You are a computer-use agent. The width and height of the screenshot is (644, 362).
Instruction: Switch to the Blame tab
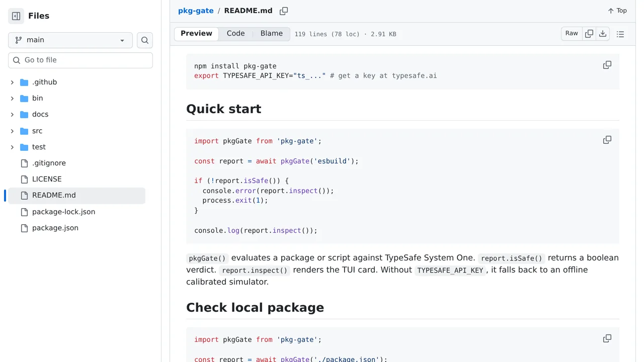click(x=272, y=34)
